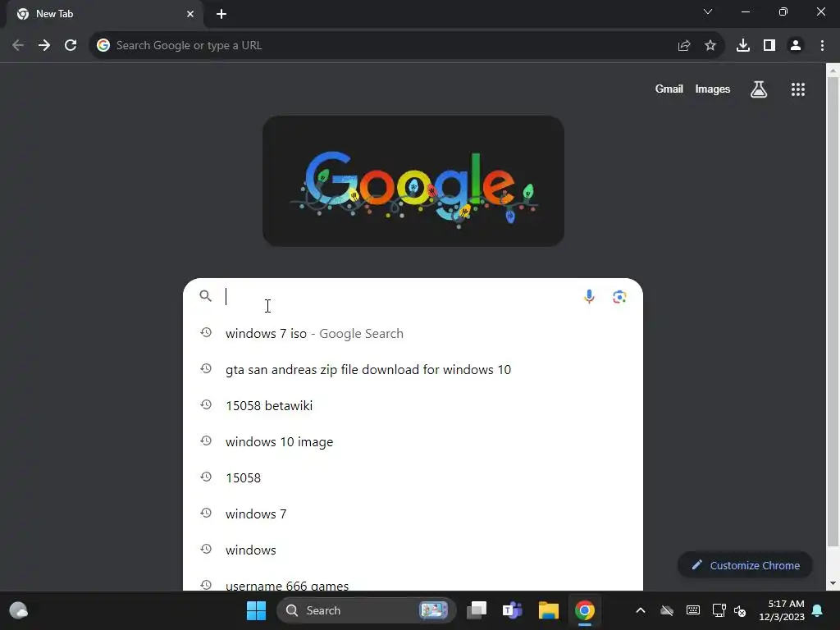Go forward using the forward arrow
Screen dimensions: 840x630
coord(44,46)
